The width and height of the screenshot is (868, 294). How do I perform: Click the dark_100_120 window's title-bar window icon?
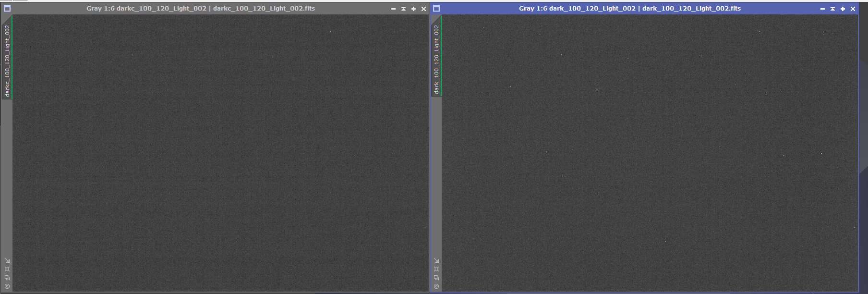436,8
